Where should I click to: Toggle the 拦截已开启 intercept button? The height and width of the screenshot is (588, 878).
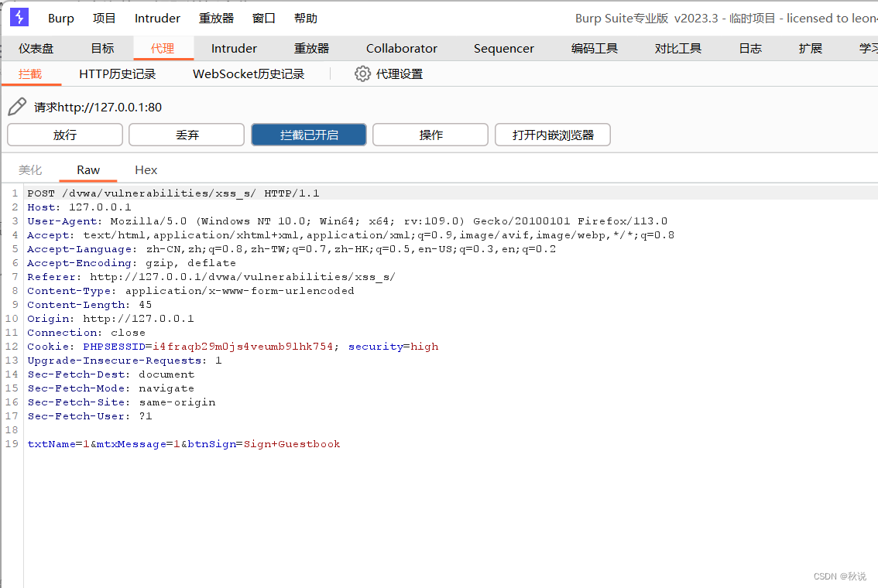click(308, 135)
